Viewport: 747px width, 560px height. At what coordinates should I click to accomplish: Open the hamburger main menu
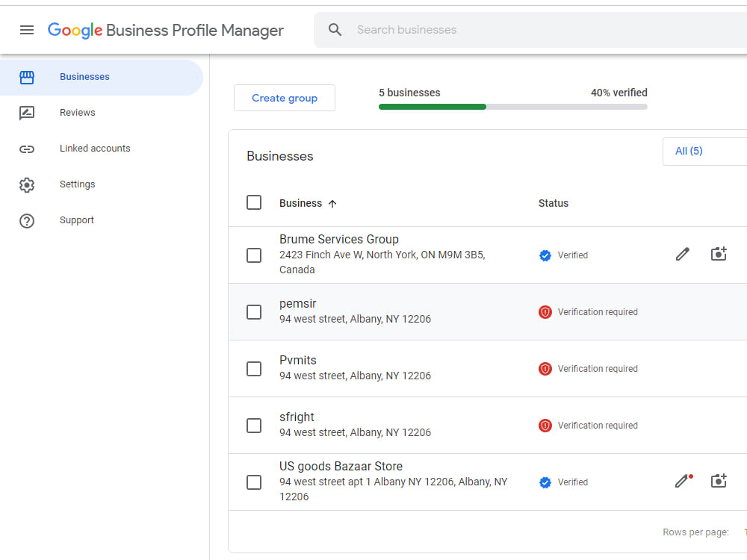point(27,30)
